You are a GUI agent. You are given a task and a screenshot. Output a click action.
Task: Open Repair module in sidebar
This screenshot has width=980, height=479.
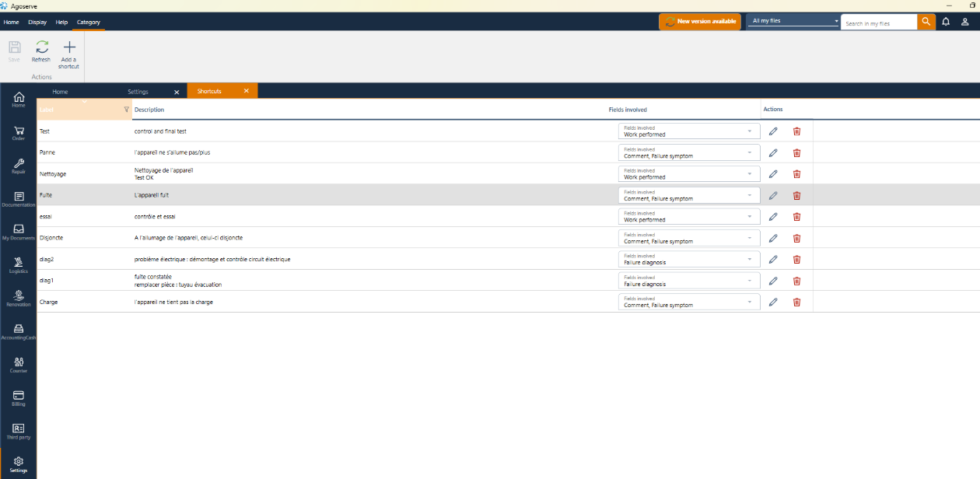coord(19,166)
